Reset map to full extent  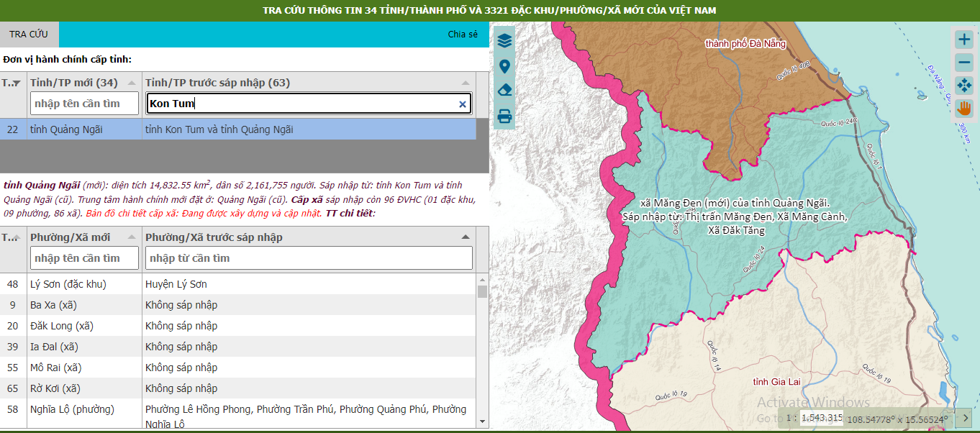(964, 86)
